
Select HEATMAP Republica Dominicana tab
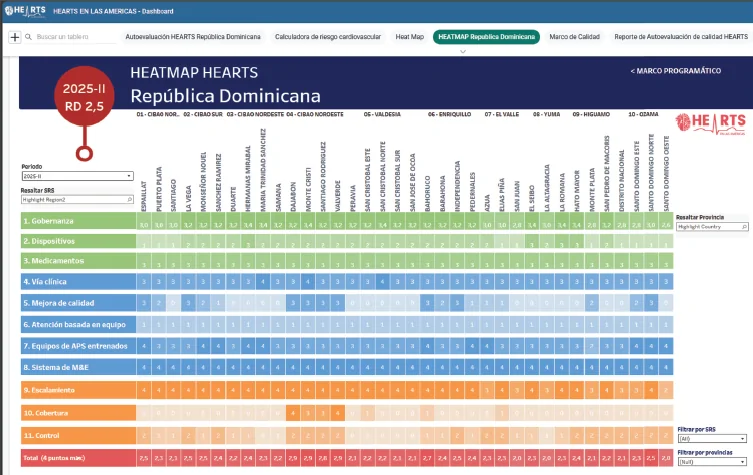pyautogui.click(x=486, y=37)
